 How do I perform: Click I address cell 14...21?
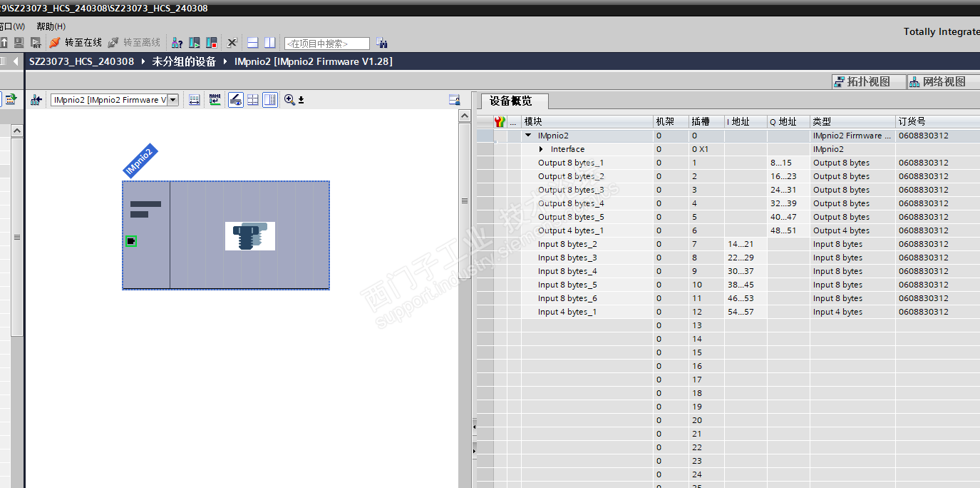[746, 244]
